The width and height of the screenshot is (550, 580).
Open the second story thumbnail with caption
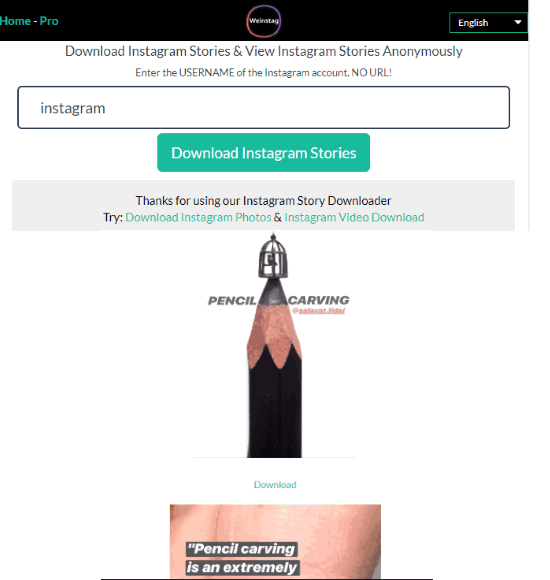pos(275,542)
